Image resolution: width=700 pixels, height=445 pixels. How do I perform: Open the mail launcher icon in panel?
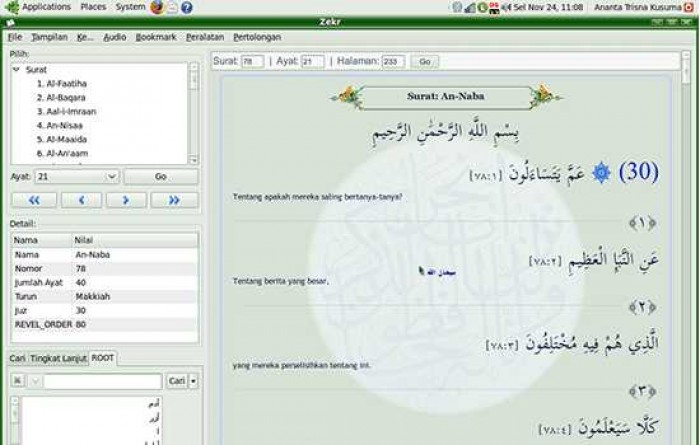[x=172, y=7]
